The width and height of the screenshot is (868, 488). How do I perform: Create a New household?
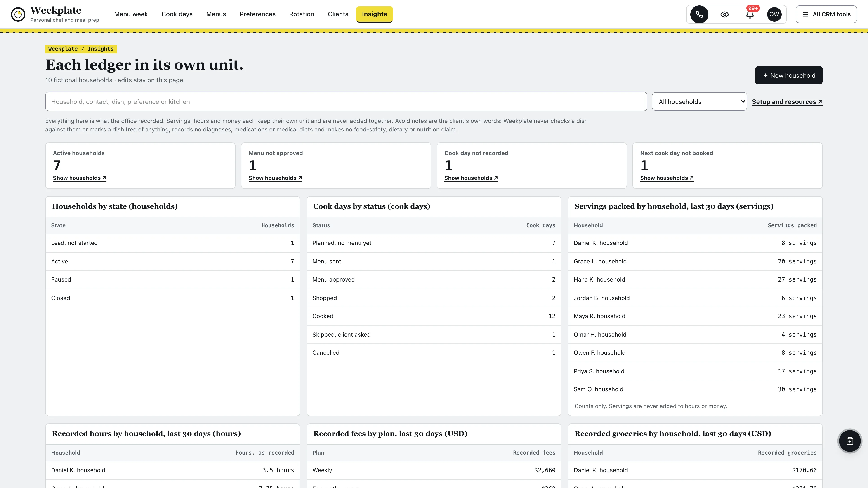pyautogui.click(x=788, y=75)
